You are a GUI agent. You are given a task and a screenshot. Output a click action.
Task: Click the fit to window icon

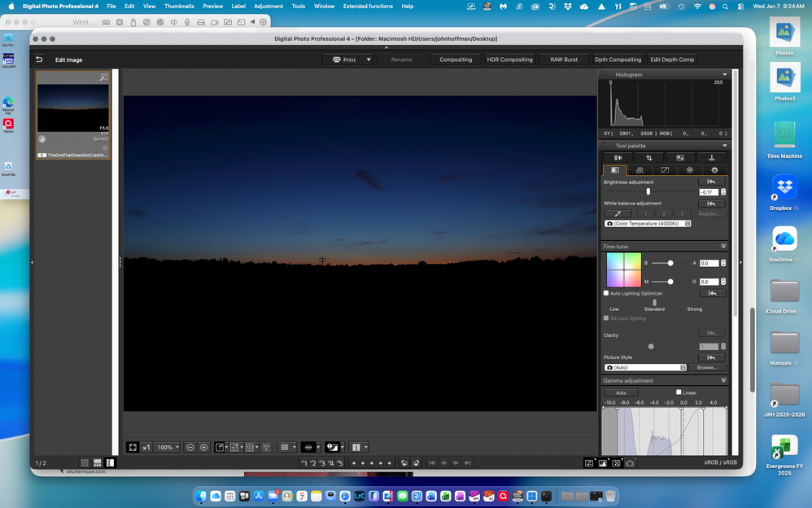tap(133, 447)
